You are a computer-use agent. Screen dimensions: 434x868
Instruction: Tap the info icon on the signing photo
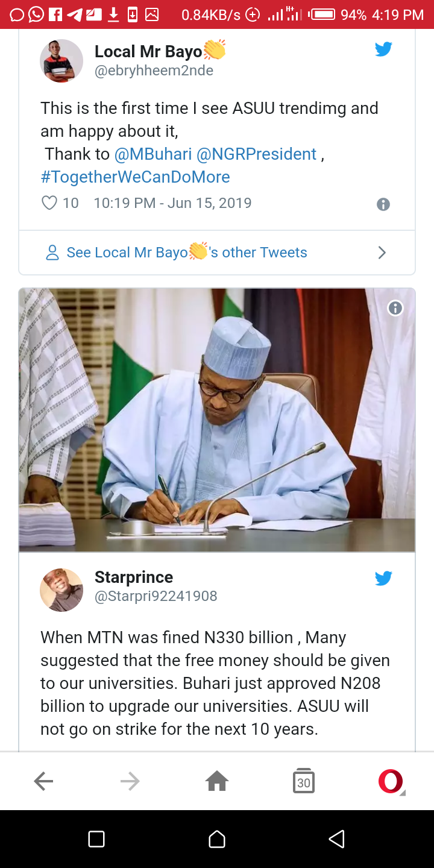tap(395, 309)
